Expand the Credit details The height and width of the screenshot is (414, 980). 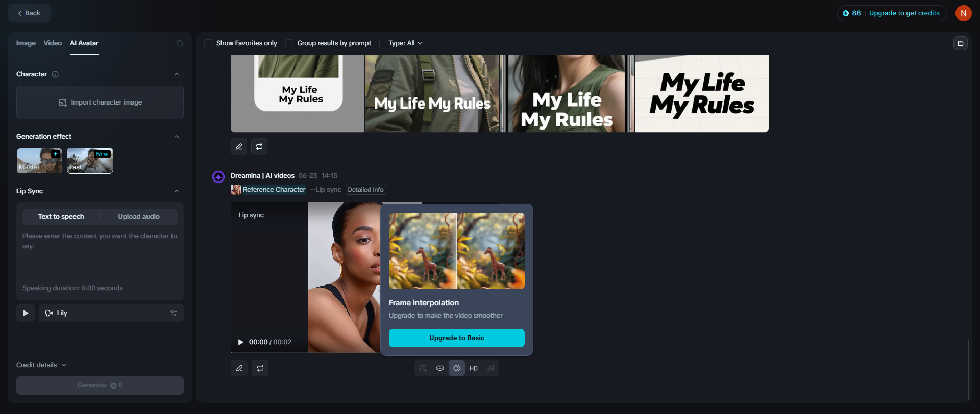point(41,365)
